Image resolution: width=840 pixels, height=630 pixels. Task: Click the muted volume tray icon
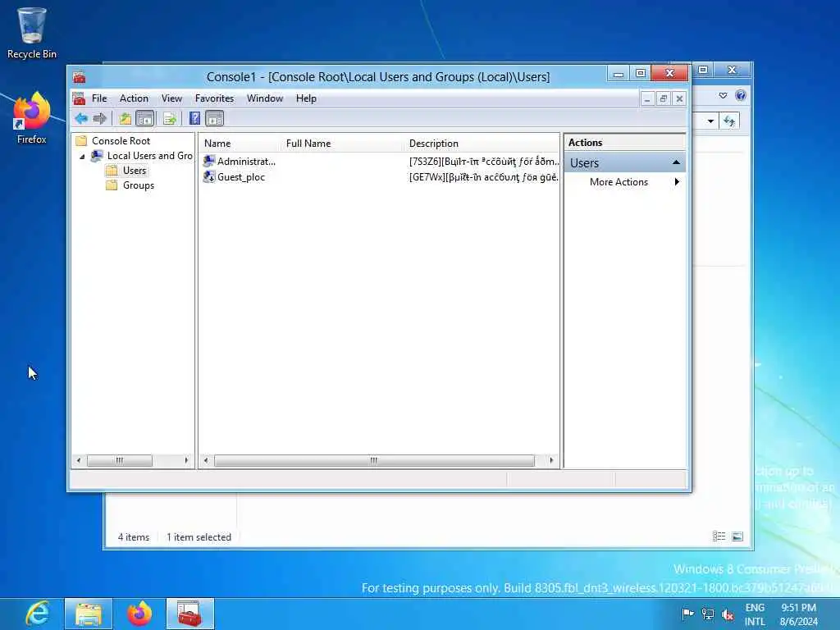click(728, 614)
